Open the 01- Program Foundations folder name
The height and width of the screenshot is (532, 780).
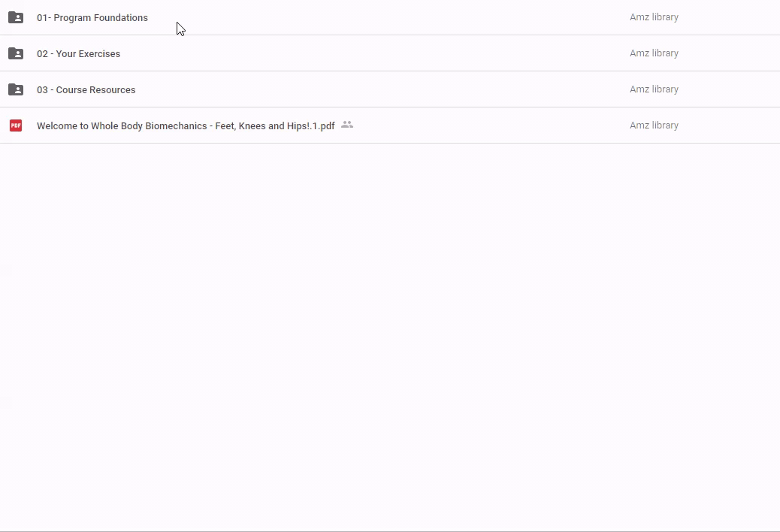[x=92, y=17]
